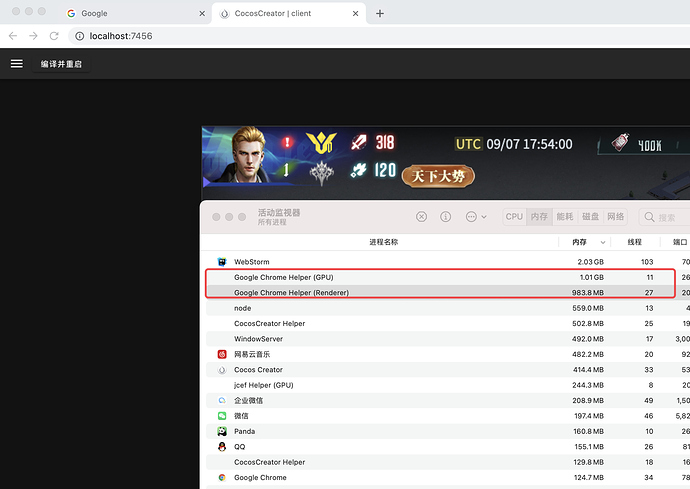Select the CocosCreator client tab
690x489 pixels.
click(289, 14)
